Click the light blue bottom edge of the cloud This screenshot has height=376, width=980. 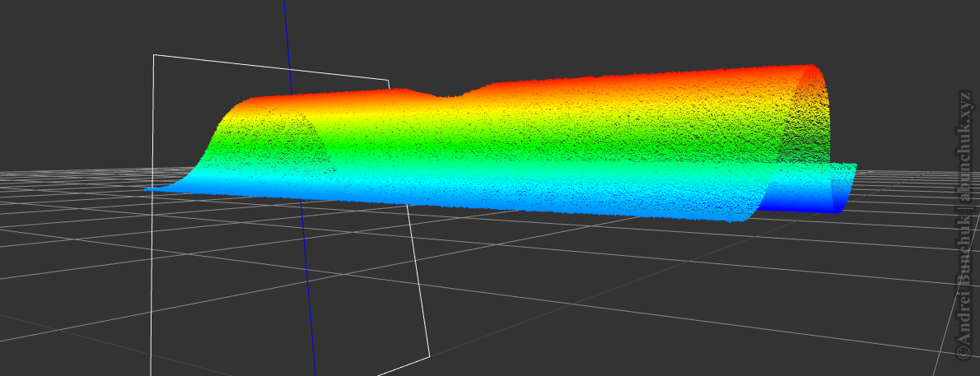tap(494, 200)
